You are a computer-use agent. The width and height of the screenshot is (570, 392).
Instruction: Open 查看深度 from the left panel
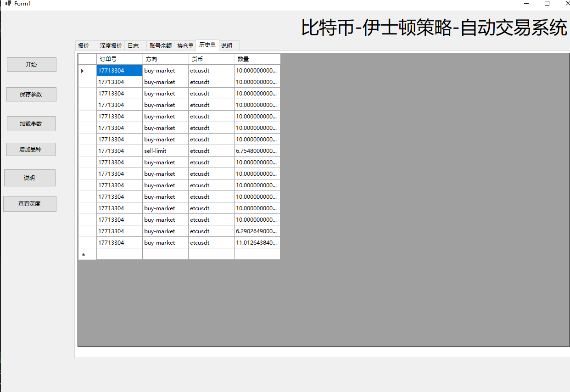coord(29,204)
